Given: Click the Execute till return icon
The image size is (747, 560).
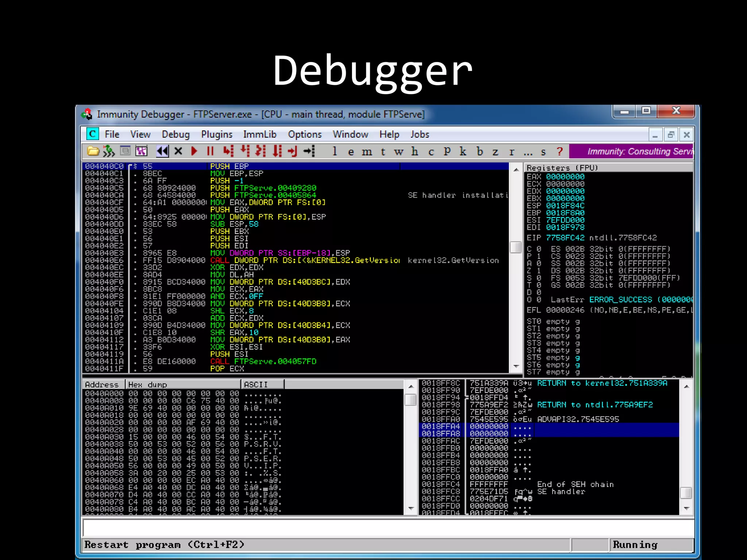Looking at the screenshot, I should (293, 151).
